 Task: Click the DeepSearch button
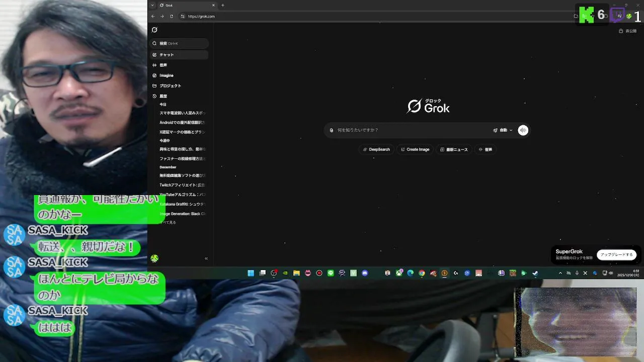point(376,149)
